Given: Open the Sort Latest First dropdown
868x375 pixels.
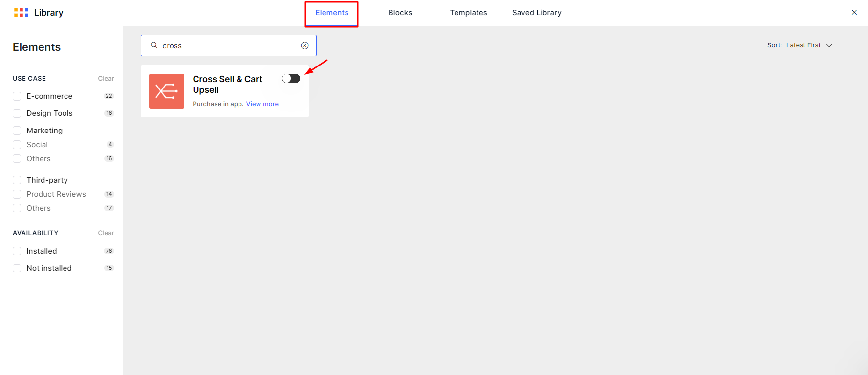Looking at the screenshot, I should click(800, 45).
